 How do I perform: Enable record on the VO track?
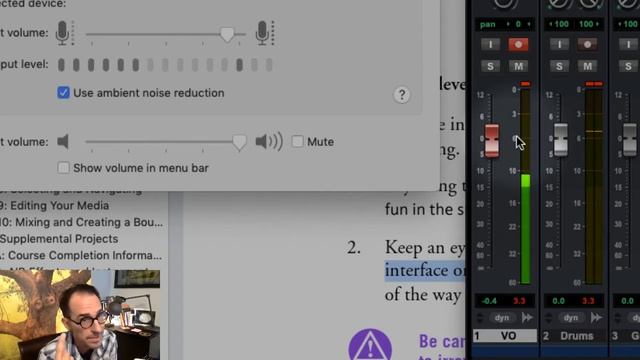[x=518, y=44]
